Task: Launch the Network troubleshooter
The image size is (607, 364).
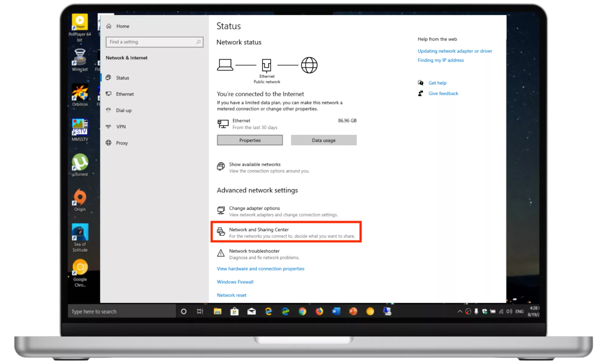Action: point(258,254)
